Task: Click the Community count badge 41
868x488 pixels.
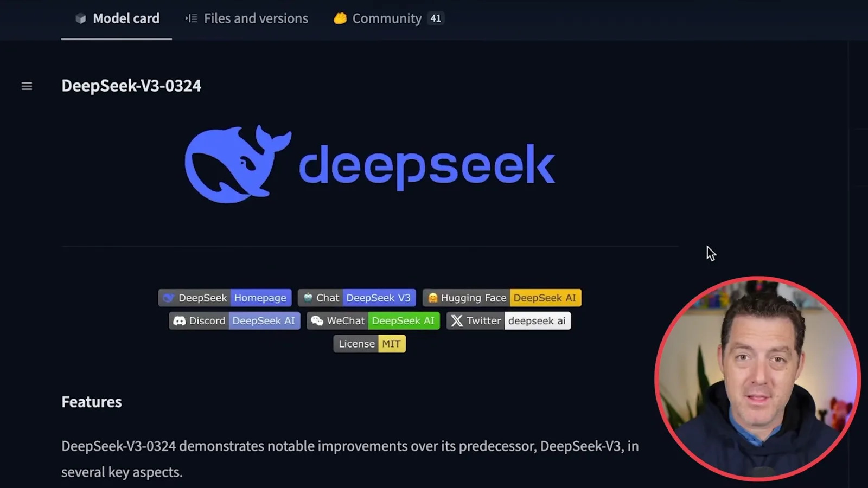Action: (x=436, y=18)
